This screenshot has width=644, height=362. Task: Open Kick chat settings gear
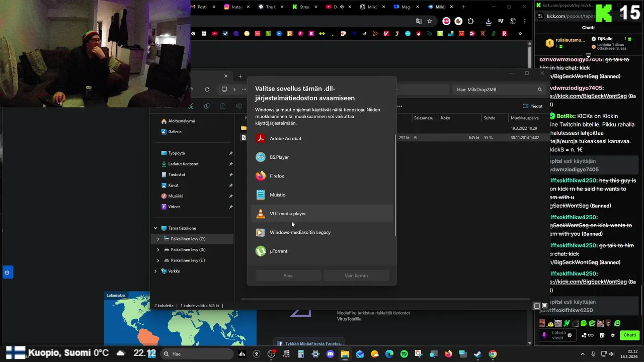click(x=613, y=335)
